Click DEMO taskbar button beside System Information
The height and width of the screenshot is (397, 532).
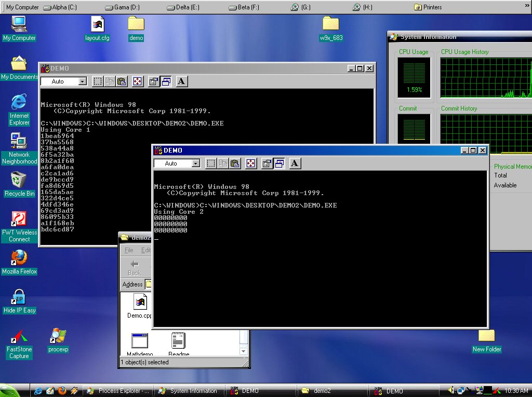click(261, 391)
